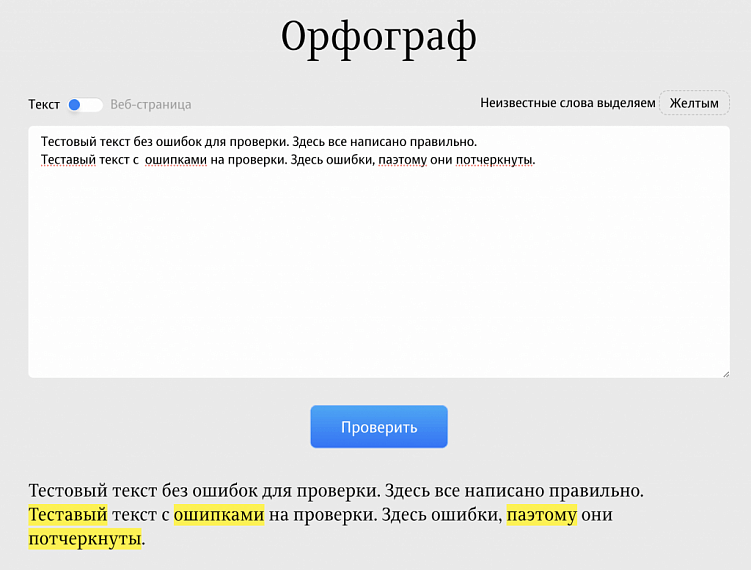Click underlined word Теставый in the textarea
This screenshot has width=751, height=570.
[68, 160]
